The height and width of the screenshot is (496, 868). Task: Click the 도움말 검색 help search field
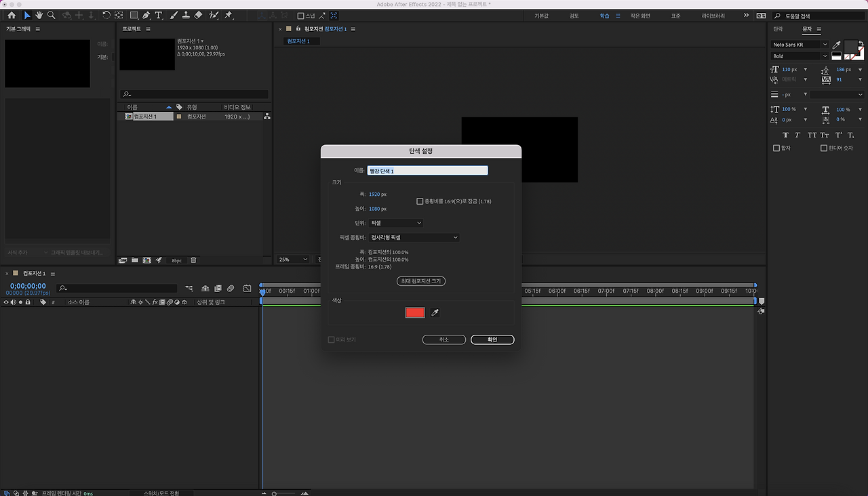819,16
